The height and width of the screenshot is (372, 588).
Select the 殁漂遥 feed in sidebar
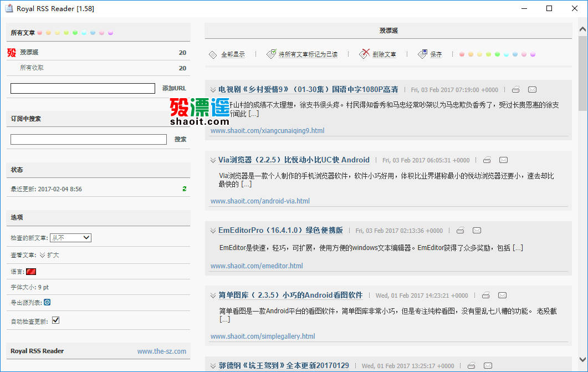point(29,52)
